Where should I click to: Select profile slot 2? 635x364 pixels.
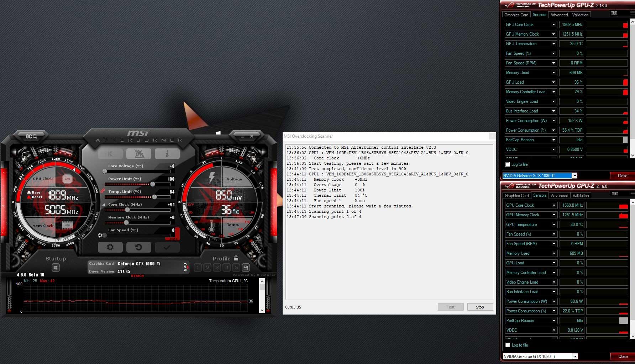tap(208, 268)
